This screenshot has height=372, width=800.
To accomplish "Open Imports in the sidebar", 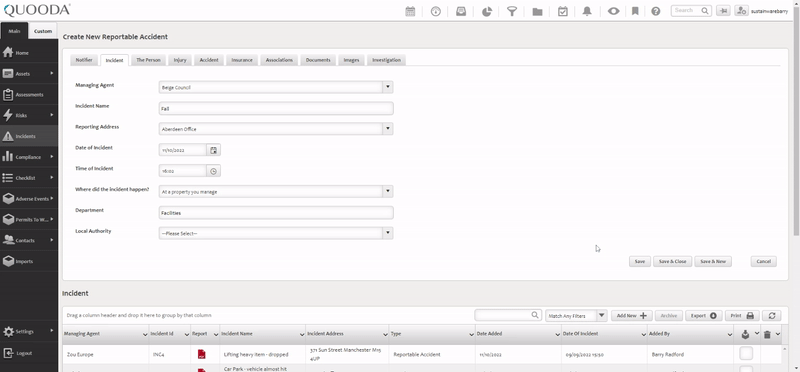I will (x=29, y=261).
